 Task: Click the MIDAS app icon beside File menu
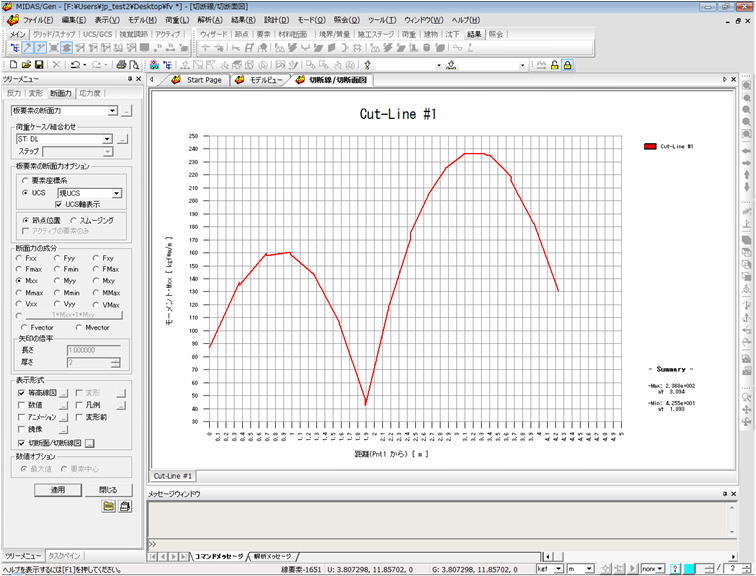click(x=13, y=20)
